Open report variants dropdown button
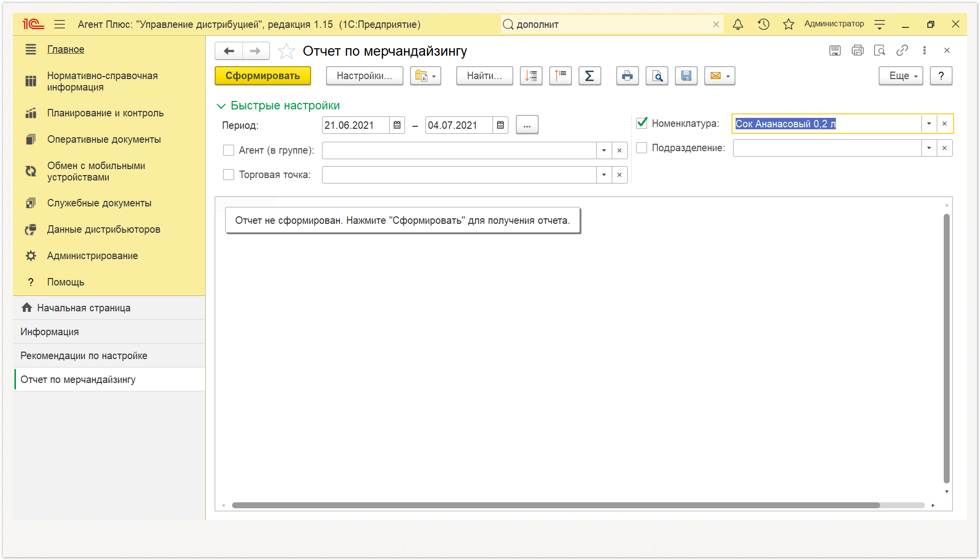980x560 pixels. click(426, 76)
